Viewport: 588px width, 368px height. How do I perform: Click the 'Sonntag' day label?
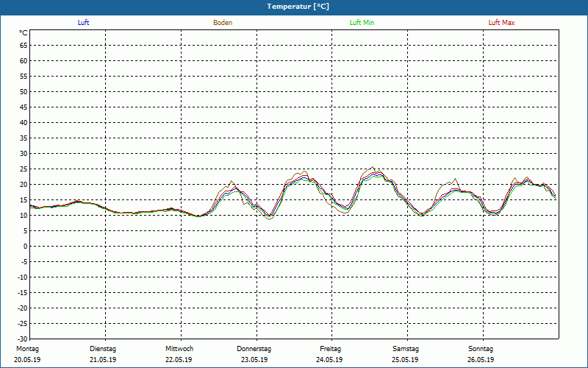pos(481,349)
